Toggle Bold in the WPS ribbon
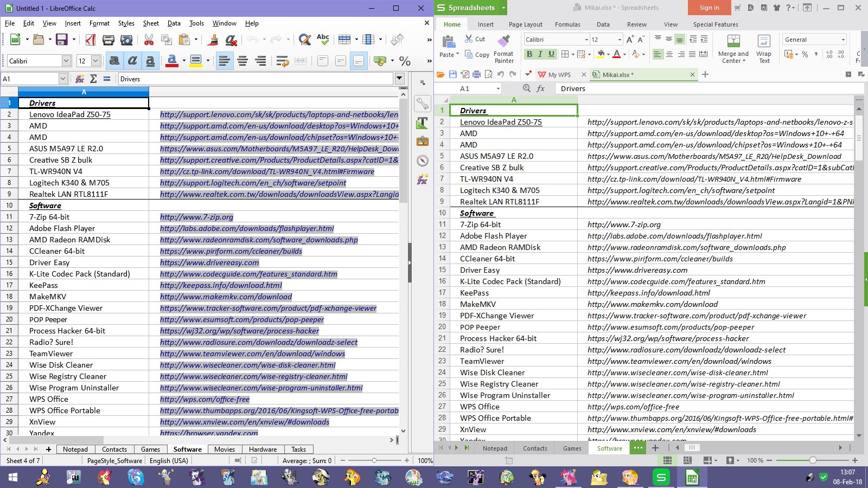Screen dimensions: 868x488 pos(529,54)
